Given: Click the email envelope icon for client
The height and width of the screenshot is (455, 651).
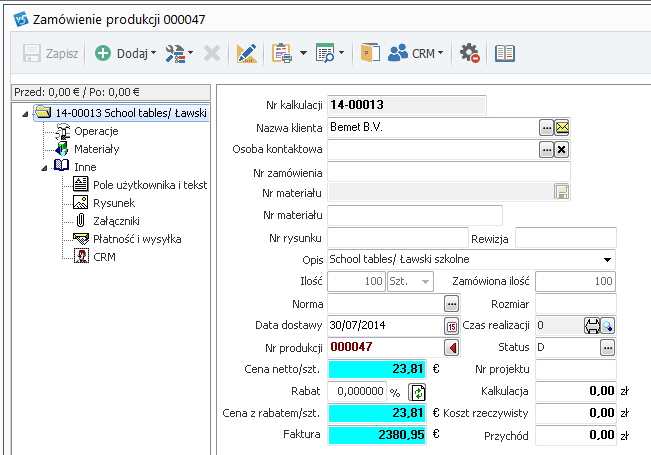Looking at the screenshot, I should 562,128.
